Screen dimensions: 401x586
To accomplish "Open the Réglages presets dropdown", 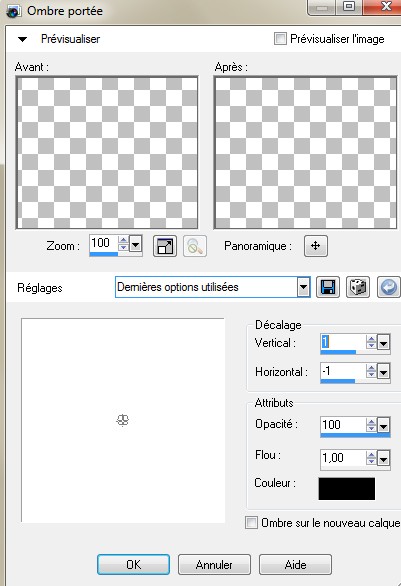I will point(303,287).
